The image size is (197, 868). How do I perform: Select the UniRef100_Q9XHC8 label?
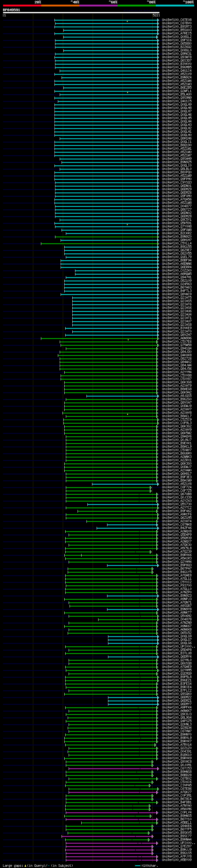(176, 761)
